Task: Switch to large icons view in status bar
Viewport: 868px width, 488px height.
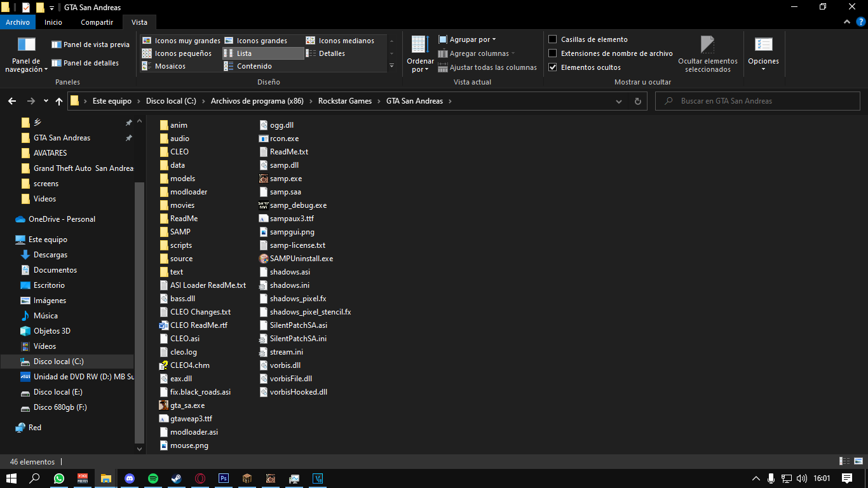Action: 857,461
